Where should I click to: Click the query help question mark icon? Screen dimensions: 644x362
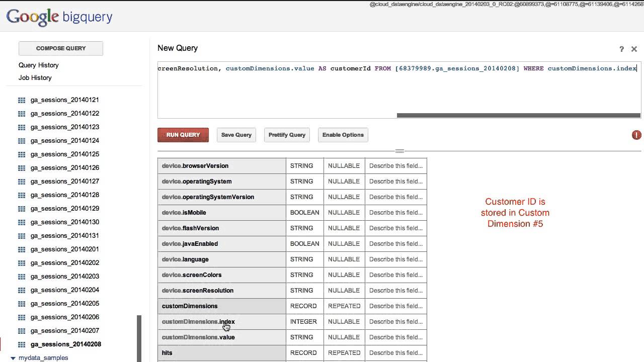(621, 49)
